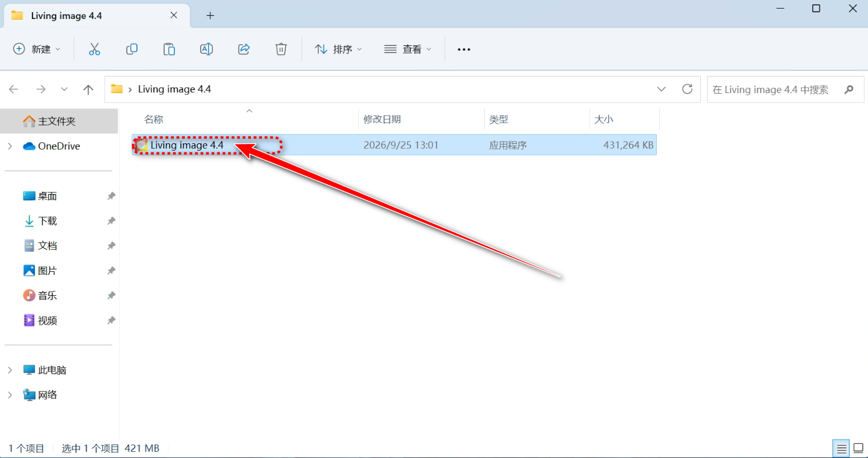The width and height of the screenshot is (868, 458).
Task: Refresh the current folder view
Action: [687, 89]
